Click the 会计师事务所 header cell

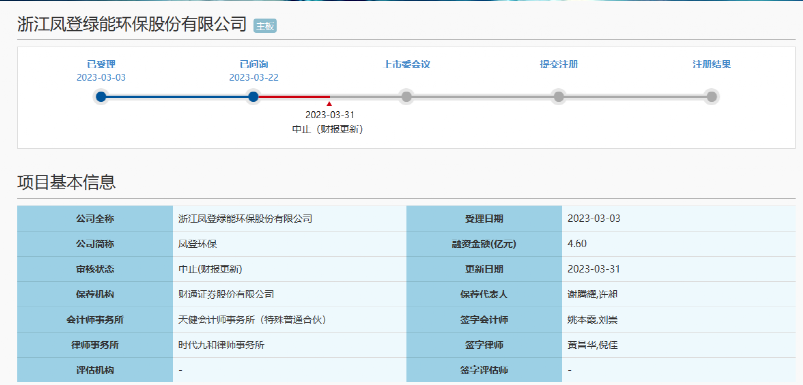coord(95,320)
